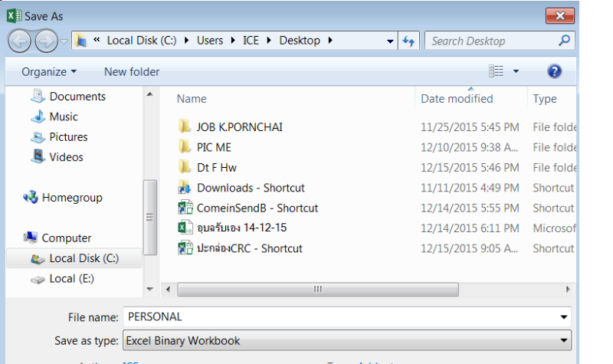Screen dimensions: 613x364
Task: Click the Back navigation arrow button
Action: (x=19, y=41)
